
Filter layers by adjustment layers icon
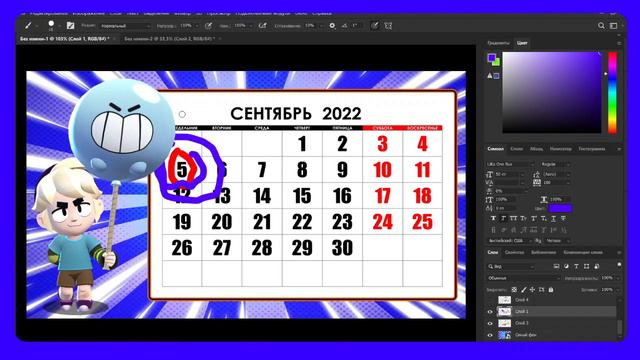(567, 267)
